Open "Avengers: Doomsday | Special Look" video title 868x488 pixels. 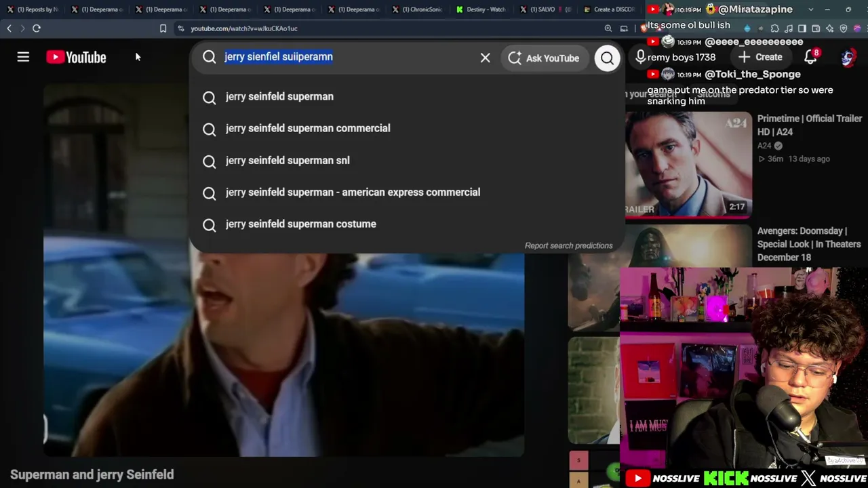[809, 244]
